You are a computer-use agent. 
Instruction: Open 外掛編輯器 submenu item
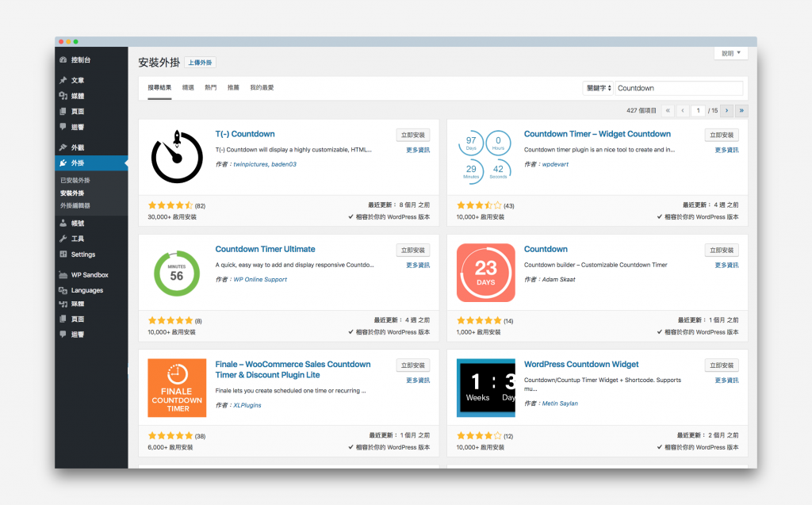pos(75,205)
